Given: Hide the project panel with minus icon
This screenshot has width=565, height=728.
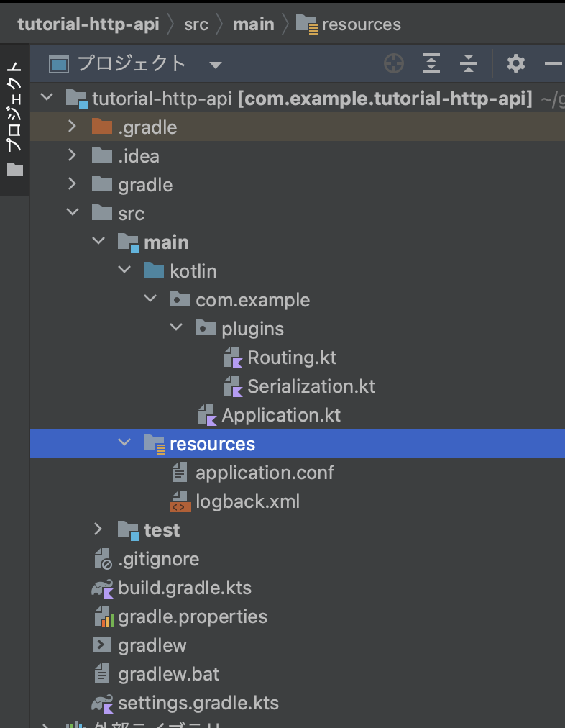Looking at the screenshot, I should click(553, 63).
